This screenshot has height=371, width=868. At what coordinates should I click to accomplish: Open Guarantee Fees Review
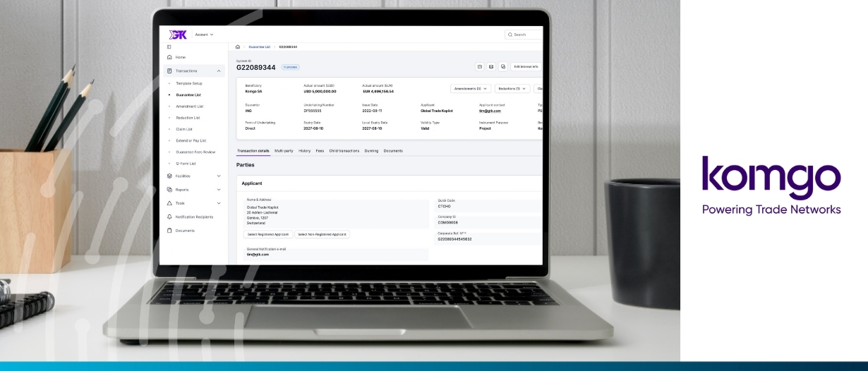[195, 152]
